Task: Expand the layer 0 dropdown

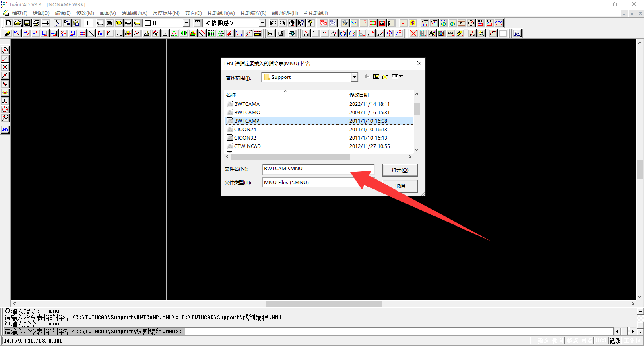Action: [x=186, y=23]
